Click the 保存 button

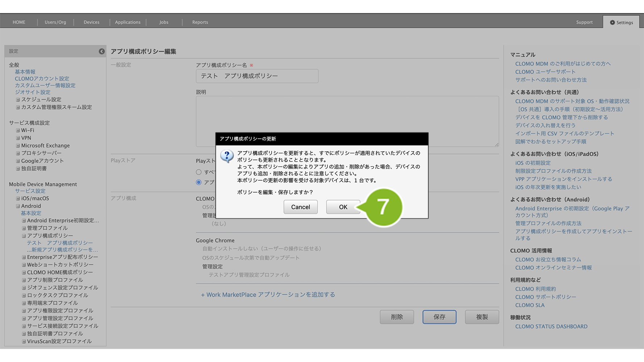(439, 317)
